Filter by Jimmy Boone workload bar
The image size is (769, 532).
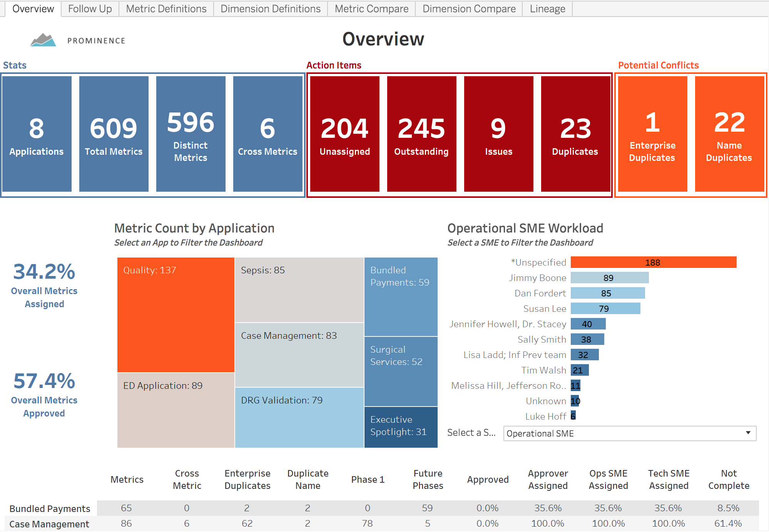click(609, 278)
